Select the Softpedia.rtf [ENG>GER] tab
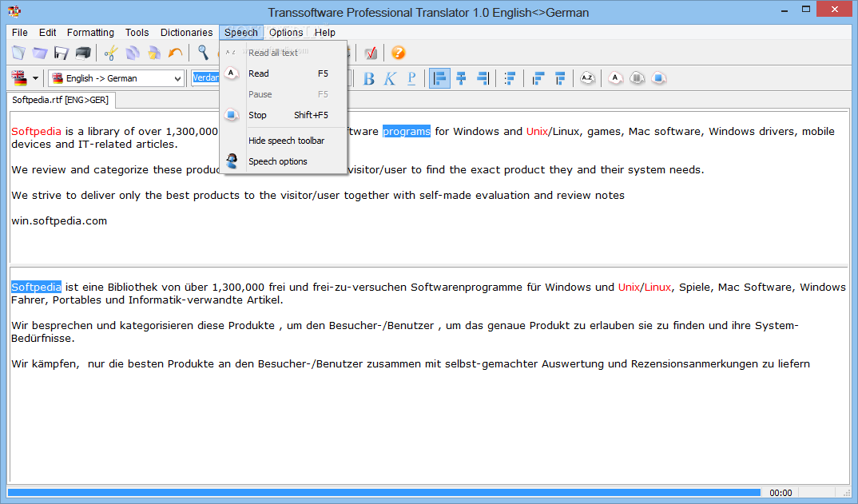858x504 pixels. click(61, 100)
